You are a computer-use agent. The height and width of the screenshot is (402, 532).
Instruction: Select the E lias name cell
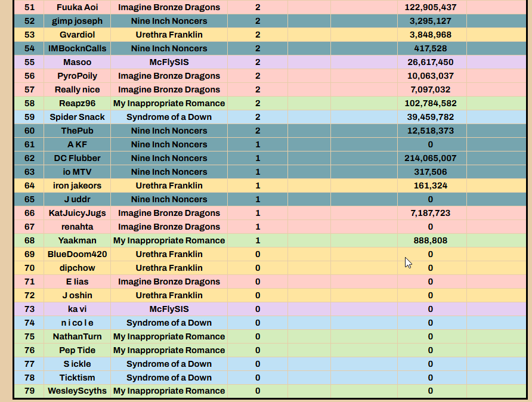tap(78, 282)
